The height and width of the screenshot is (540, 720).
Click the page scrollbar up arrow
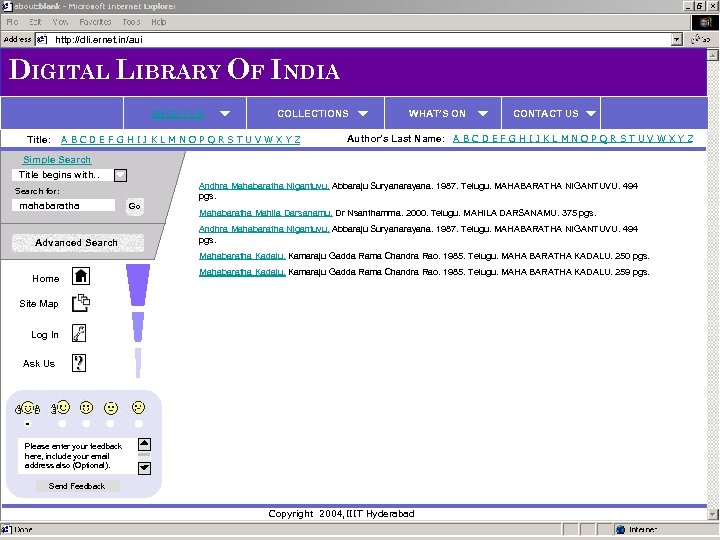(712, 55)
